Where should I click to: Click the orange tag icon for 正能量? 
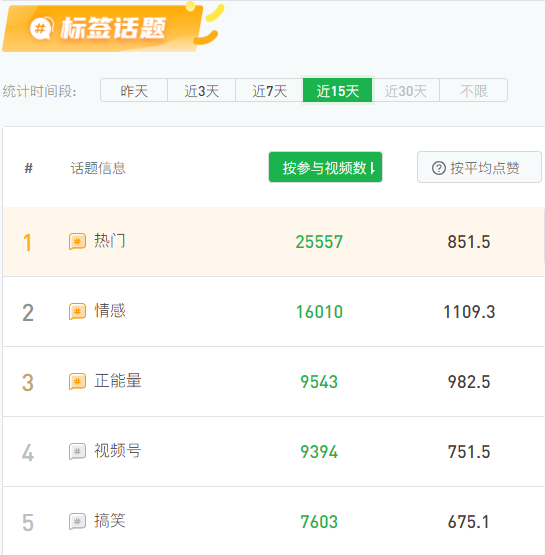[x=77, y=381]
